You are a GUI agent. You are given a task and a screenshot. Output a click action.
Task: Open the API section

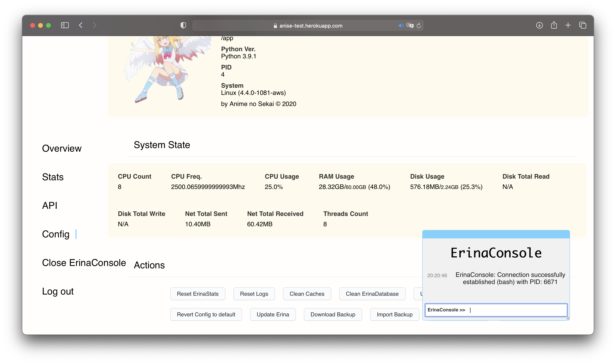[x=50, y=206]
